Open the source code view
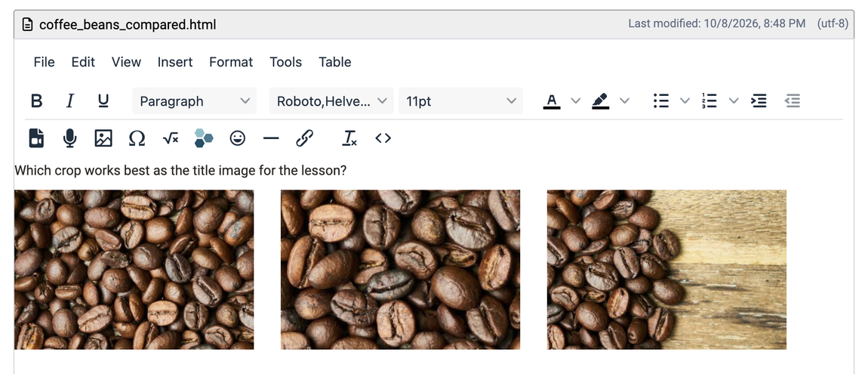This screenshot has width=868, height=374. [x=383, y=138]
